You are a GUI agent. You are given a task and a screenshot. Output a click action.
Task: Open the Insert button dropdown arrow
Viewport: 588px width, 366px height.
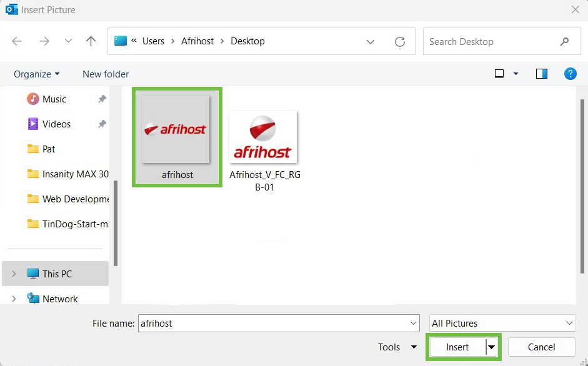click(492, 347)
